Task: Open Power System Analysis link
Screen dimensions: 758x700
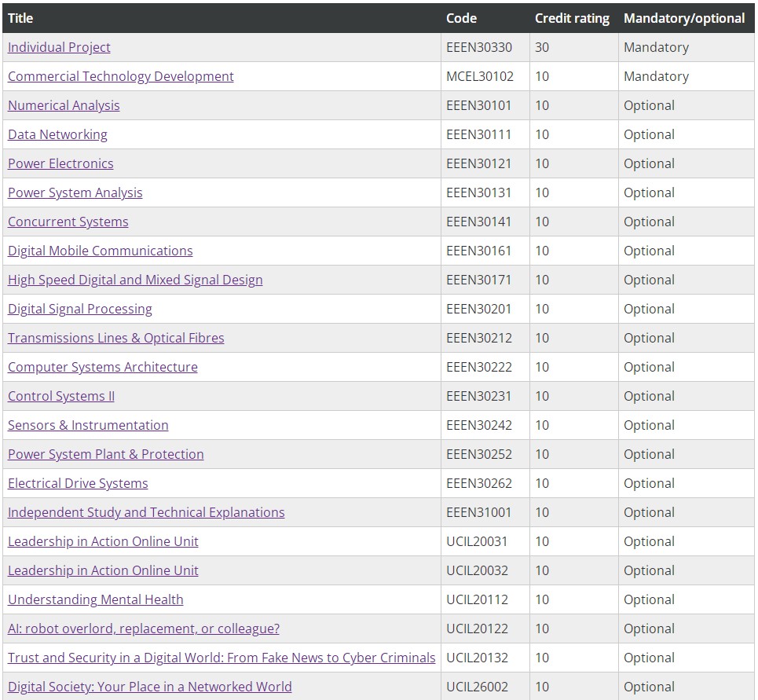Action: [x=75, y=192]
